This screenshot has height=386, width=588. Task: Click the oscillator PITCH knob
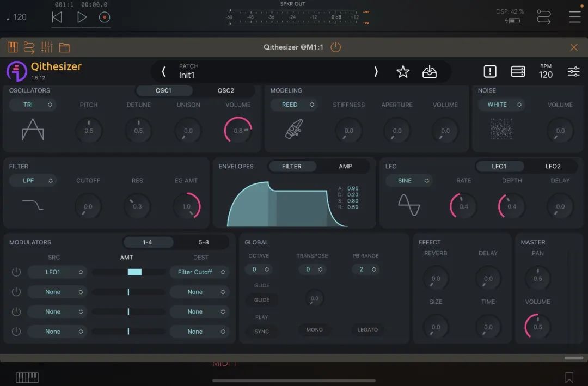[89, 131]
